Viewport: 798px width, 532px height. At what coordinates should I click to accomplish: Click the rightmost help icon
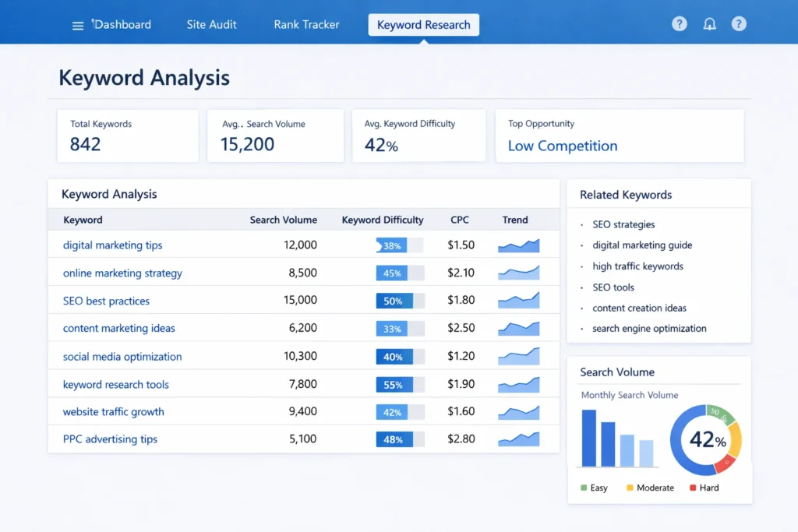coord(739,23)
